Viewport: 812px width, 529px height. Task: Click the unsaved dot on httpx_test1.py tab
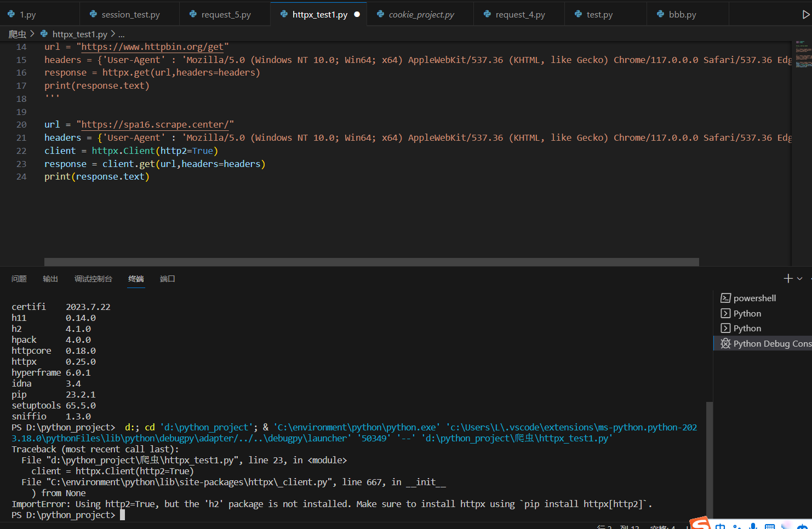pyautogui.click(x=357, y=14)
